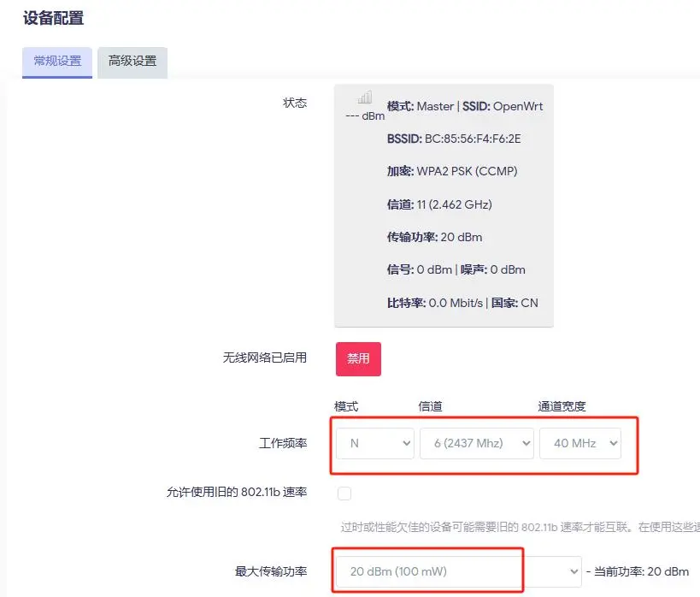The image size is (700, 597).
Task: Open the 信道 dropdown showing 6 (2437 Mhz)
Action: pos(477,443)
